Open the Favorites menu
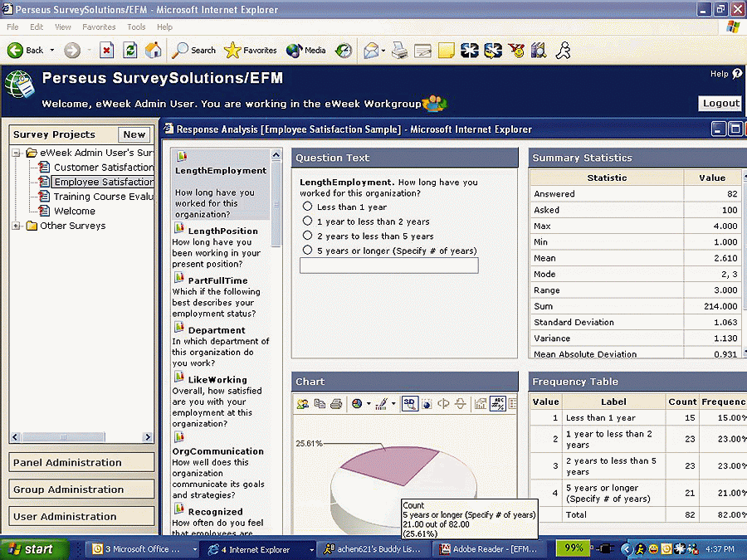The image size is (747, 560). [99, 27]
